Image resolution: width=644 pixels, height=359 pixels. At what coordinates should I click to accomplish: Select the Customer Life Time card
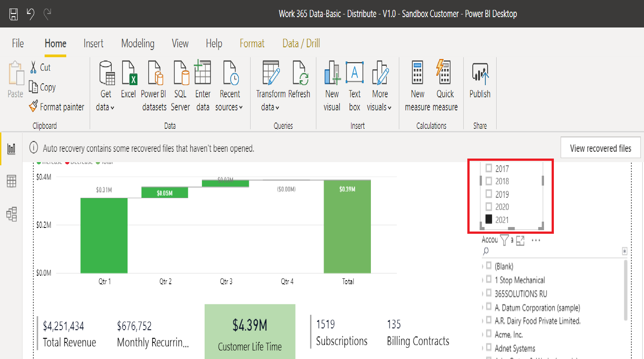pyautogui.click(x=250, y=332)
